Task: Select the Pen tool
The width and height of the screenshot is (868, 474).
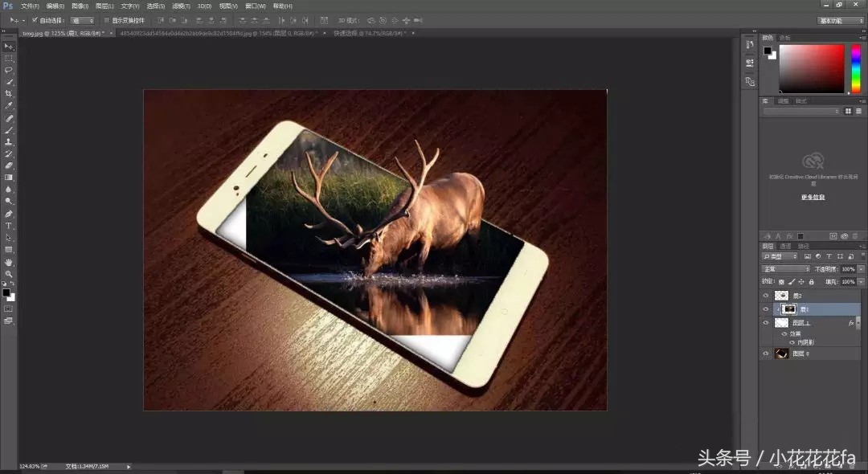Action: [x=9, y=212]
